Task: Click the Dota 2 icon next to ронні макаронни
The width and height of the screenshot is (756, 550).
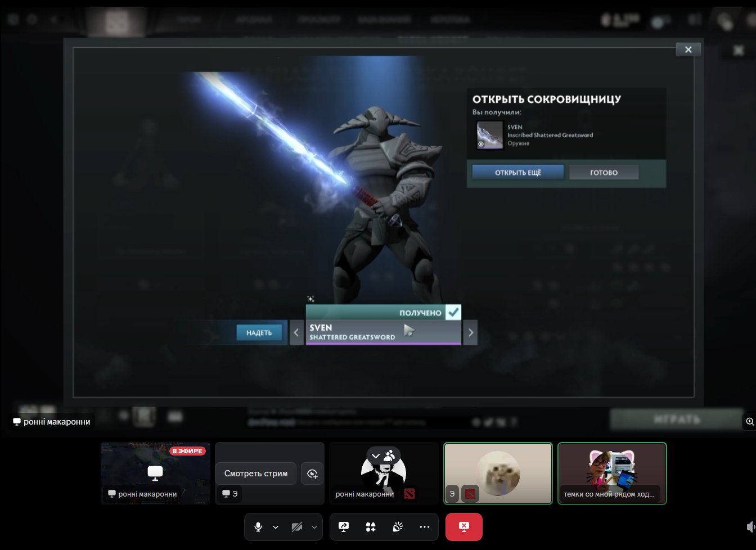Action: (409, 494)
